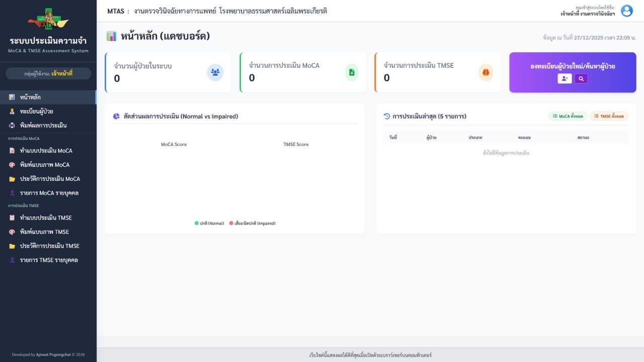
Task: Click the วันที่ column header
Action: tap(393, 137)
